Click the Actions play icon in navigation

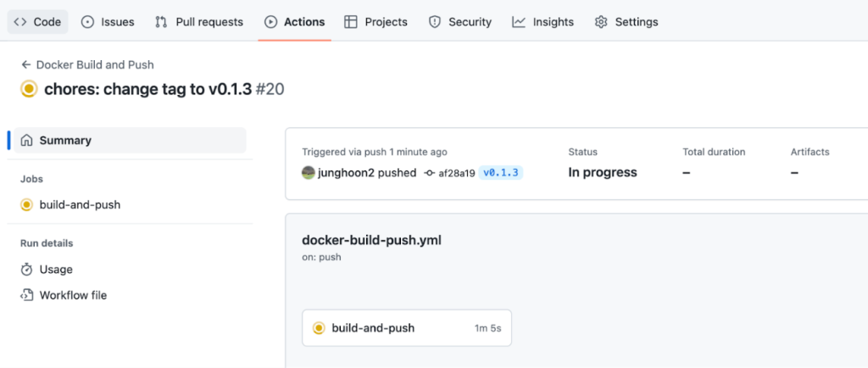pos(270,22)
